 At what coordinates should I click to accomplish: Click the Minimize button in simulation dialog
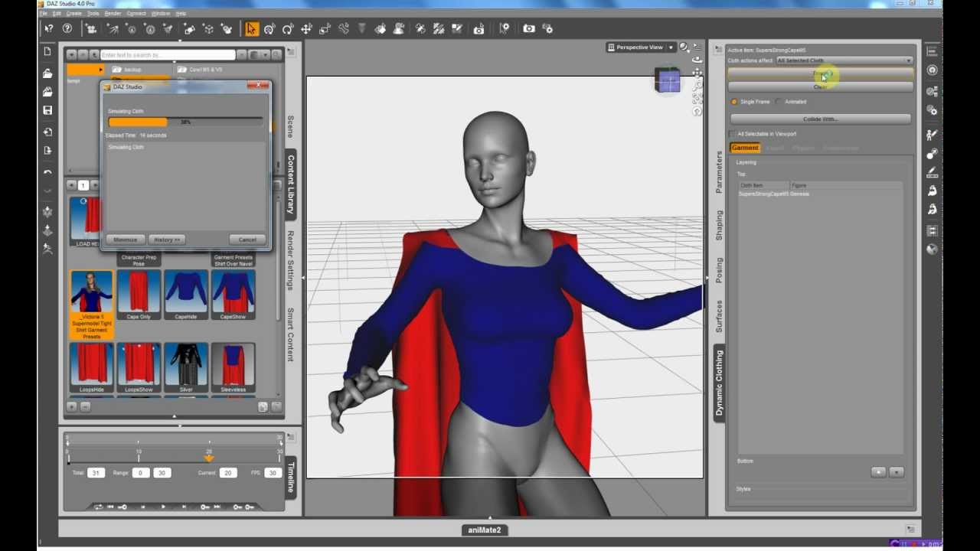[126, 240]
